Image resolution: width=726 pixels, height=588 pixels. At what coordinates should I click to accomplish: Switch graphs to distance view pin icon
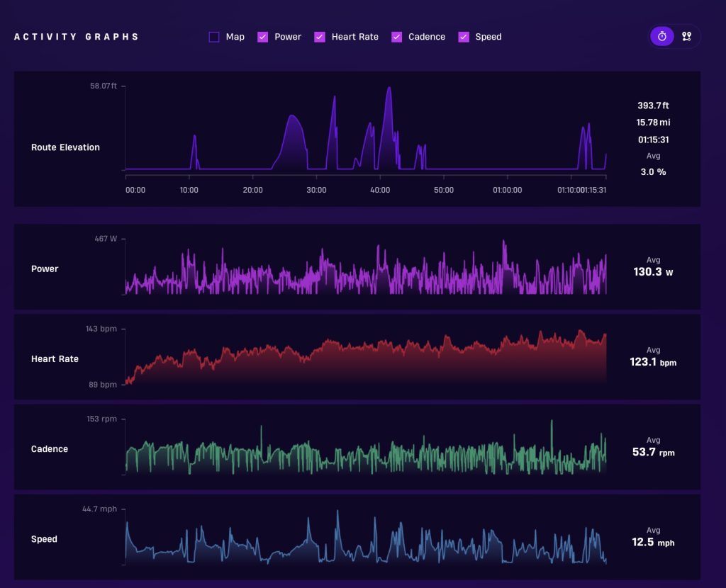point(686,37)
